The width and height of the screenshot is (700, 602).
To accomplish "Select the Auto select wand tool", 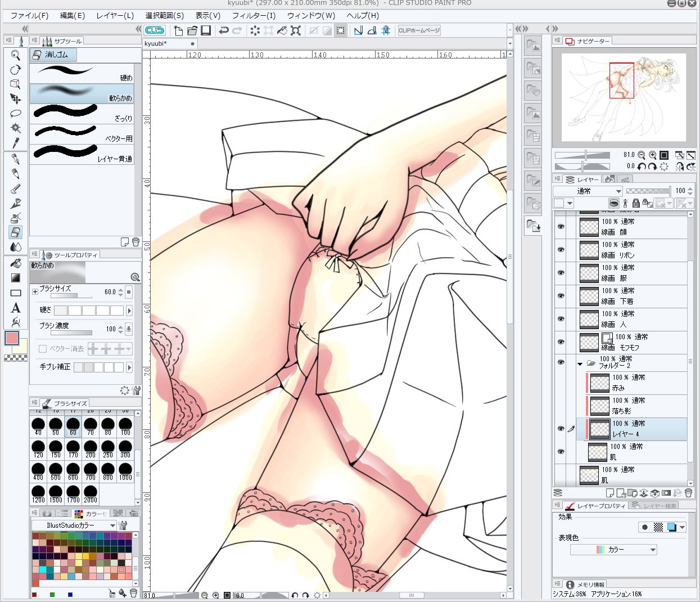I will click(16, 128).
